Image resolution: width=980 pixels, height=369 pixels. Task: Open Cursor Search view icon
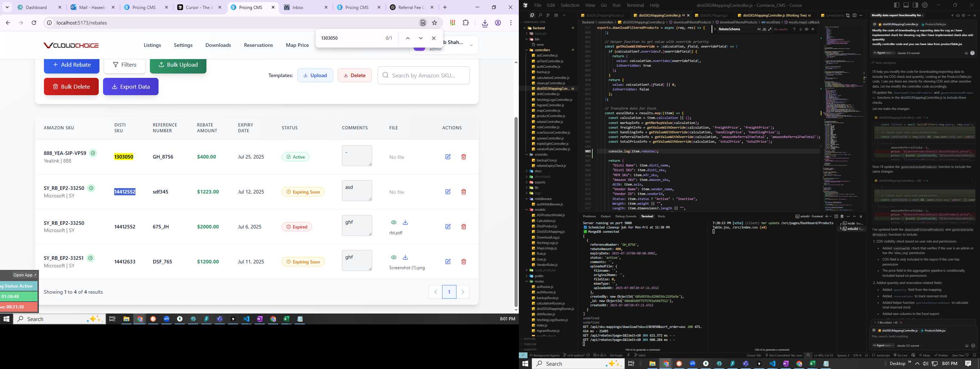point(540,15)
